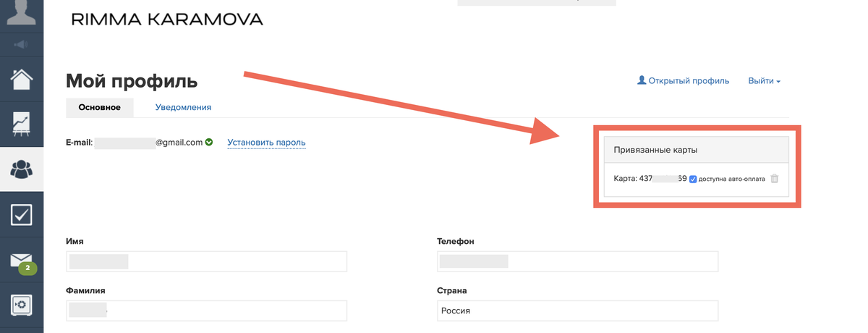The height and width of the screenshot is (333, 868).
Task: Switch to the Уведомления tab
Action: (x=183, y=107)
